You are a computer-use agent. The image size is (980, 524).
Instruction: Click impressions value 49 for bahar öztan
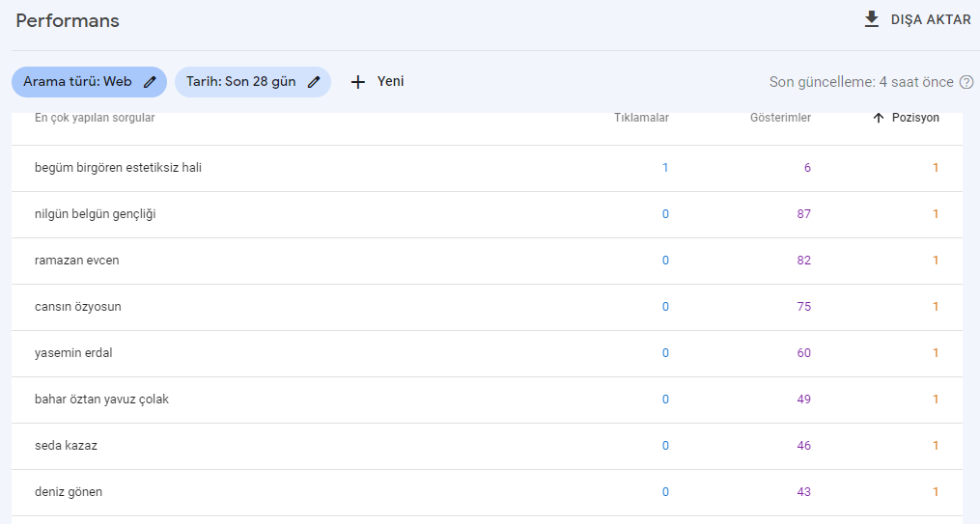coord(803,400)
